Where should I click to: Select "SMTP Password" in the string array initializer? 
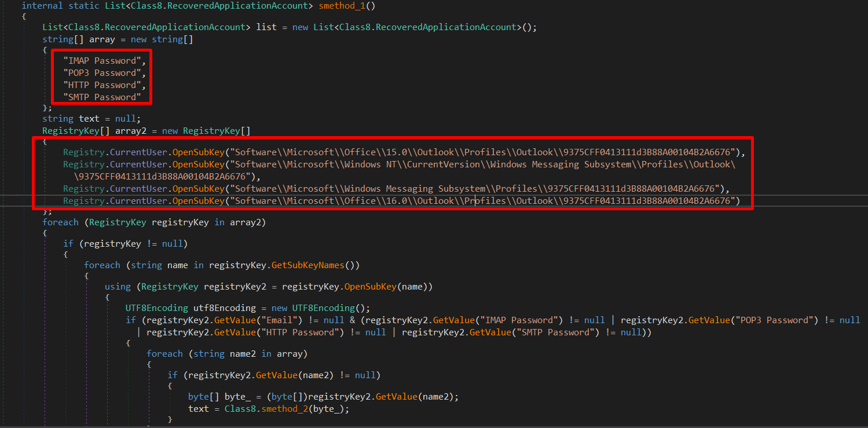pos(102,97)
